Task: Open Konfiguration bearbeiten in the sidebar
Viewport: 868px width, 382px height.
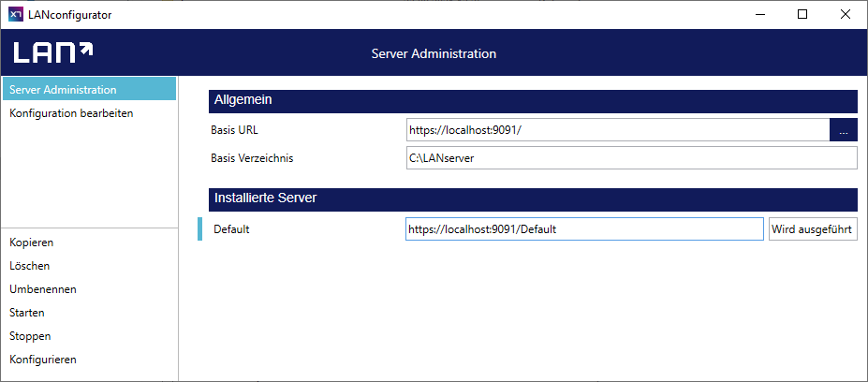Action: (x=71, y=113)
